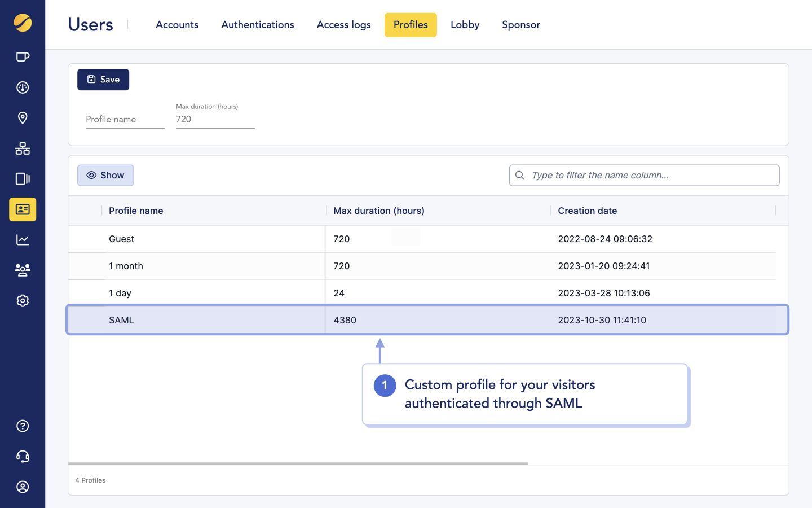Click the ID card users icon in sidebar
812x508 pixels.
click(x=23, y=209)
